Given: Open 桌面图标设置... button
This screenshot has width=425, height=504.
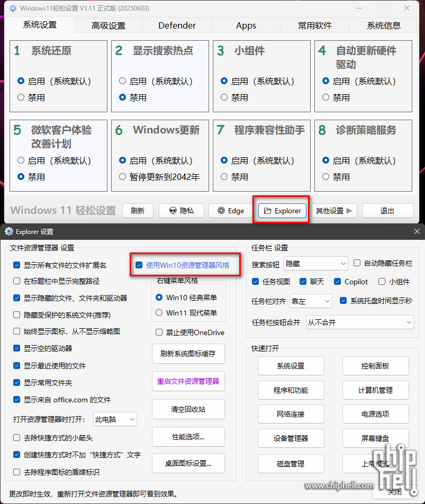Looking at the screenshot, I should coord(188,464).
